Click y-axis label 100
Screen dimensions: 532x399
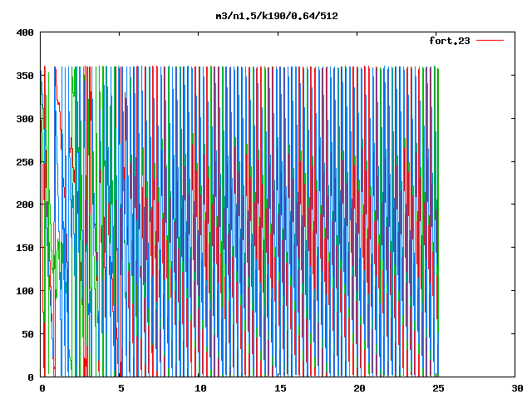click(25, 291)
